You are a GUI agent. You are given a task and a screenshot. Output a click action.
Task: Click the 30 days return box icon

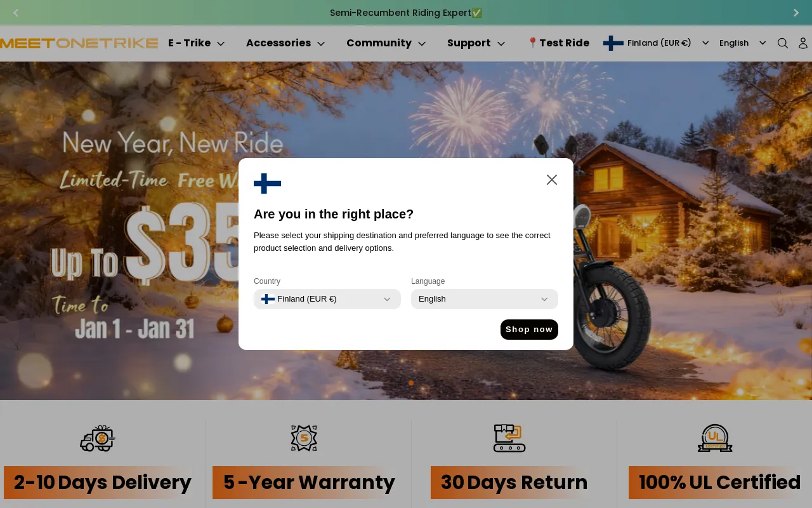point(509,438)
